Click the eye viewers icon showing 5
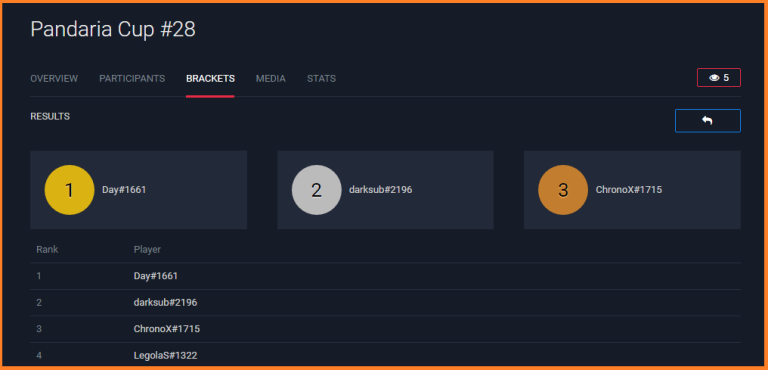 (719, 77)
